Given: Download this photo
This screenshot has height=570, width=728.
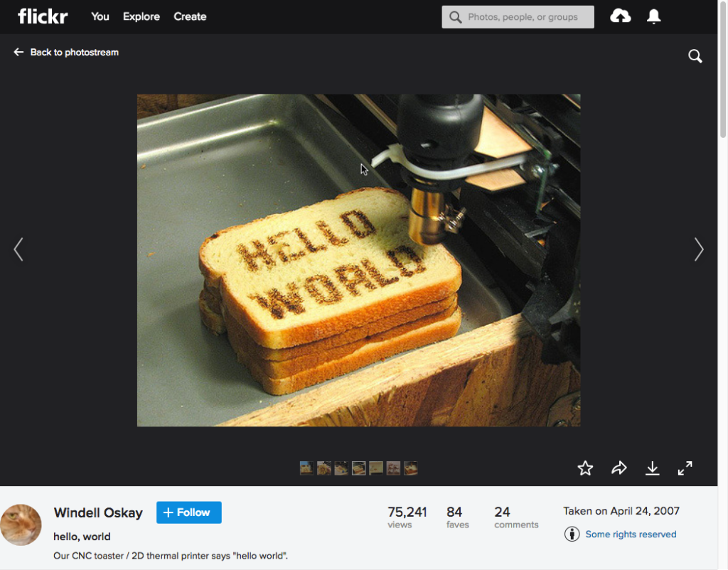Looking at the screenshot, I should [652, 468].
